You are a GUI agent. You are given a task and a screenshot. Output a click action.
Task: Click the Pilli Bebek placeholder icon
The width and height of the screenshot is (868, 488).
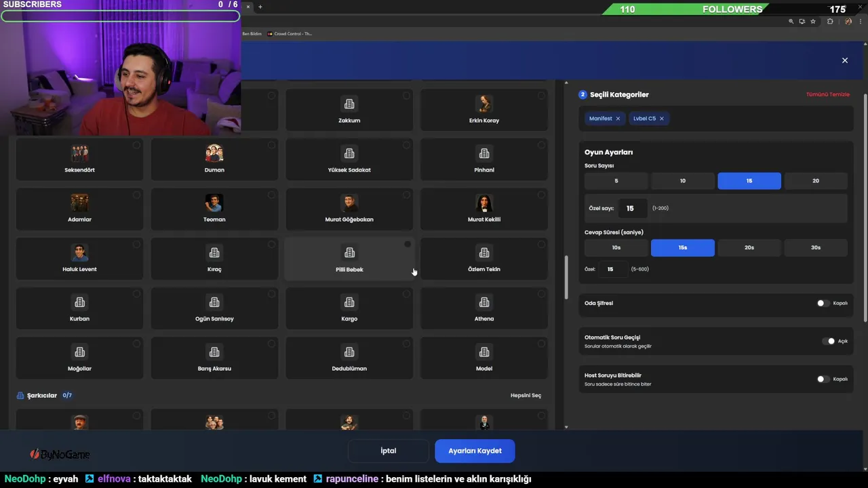pyautogui.click(x=349, y=253)
